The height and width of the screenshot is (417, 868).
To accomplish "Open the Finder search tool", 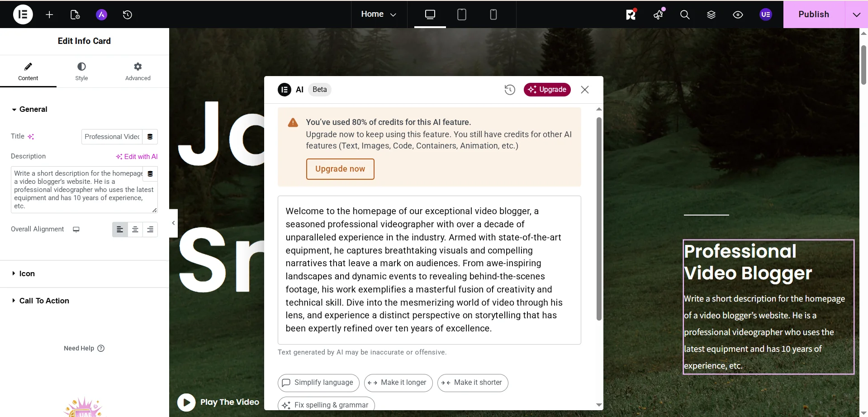I will click(684, 14).
